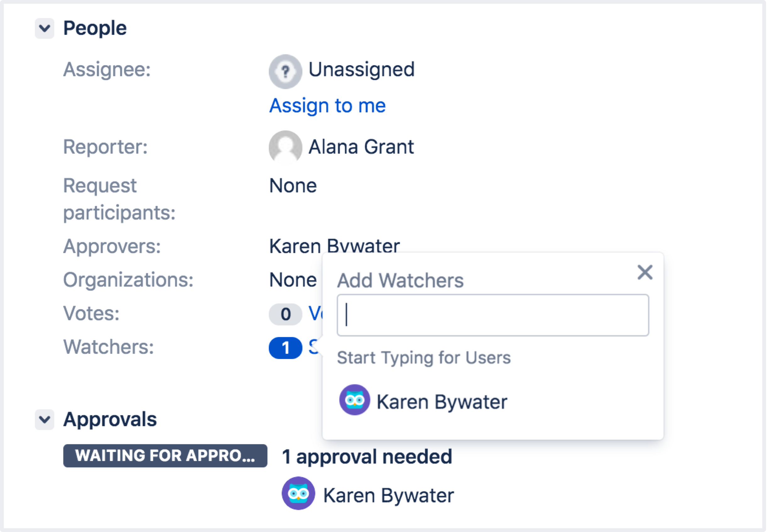Click the Unassigned question-mark avatar icon
The width and height of the screenshot is (767, 532).
point(285,71)
